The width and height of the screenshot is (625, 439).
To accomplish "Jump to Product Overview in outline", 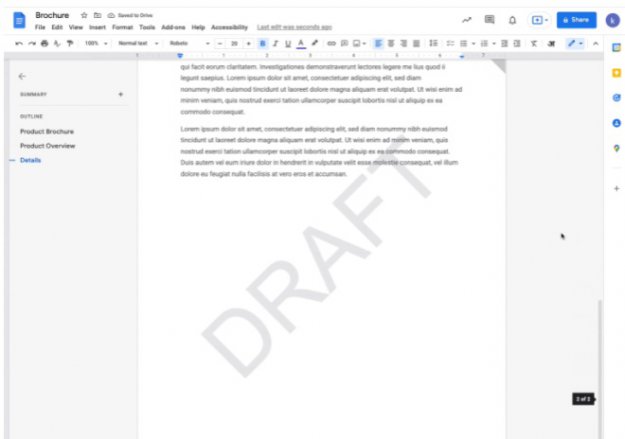I will point(47,146).
